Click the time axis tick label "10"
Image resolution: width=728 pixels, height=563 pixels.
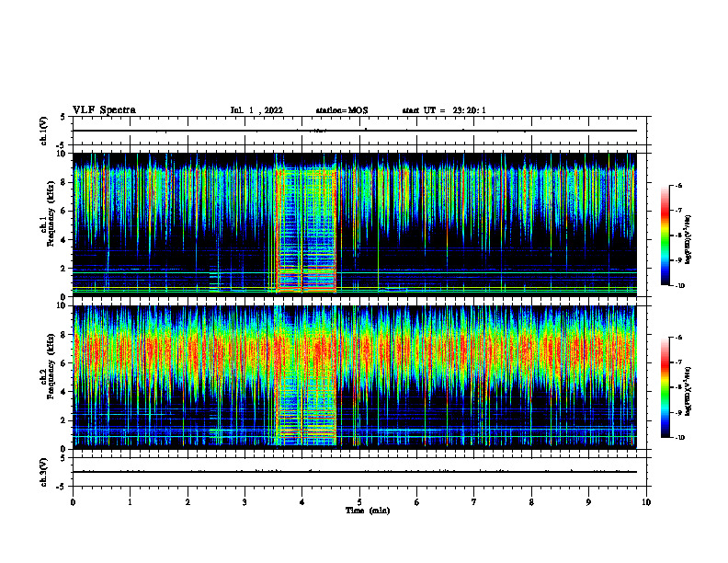pyautogui.click(x=646, y=501)
